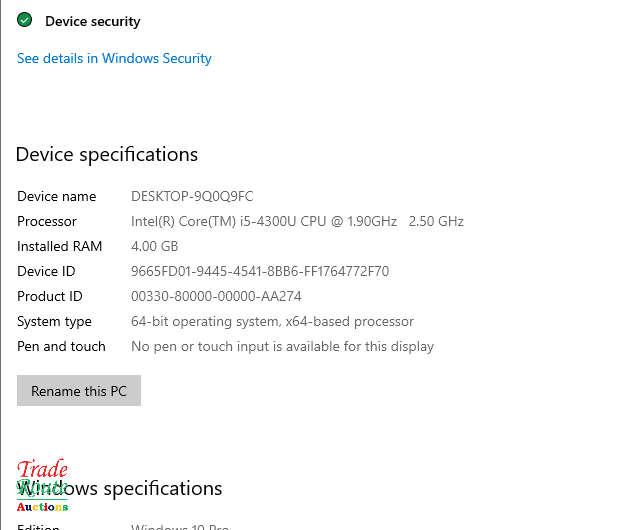The image size is (631, 530).
Task: Open the See details in Windows Security link
Action: tap(114, 58)
